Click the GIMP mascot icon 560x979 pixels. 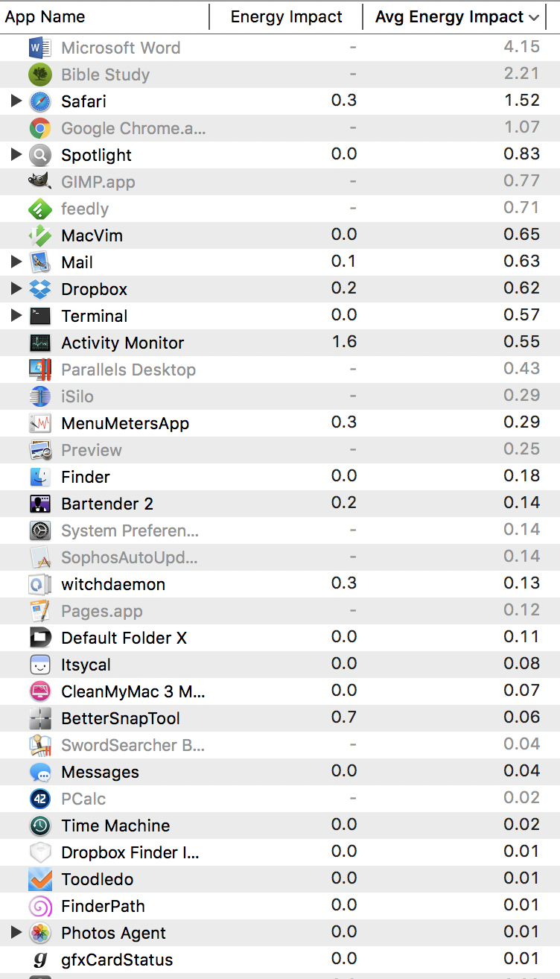[x=39, y=183]
